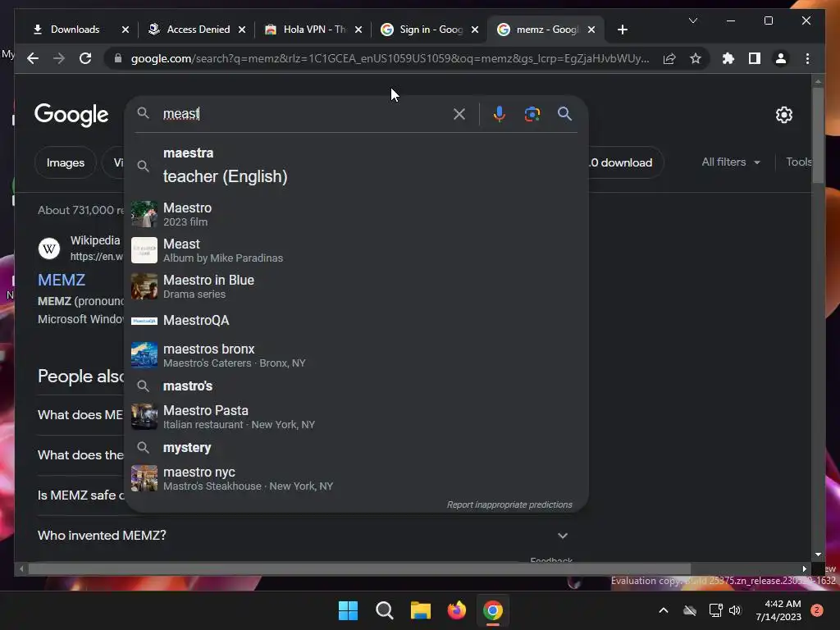The width and height of the screenshot is (840, 630).
Task: Select 'MaestroQA' suggestion
Action: click(x=356, y=321)
